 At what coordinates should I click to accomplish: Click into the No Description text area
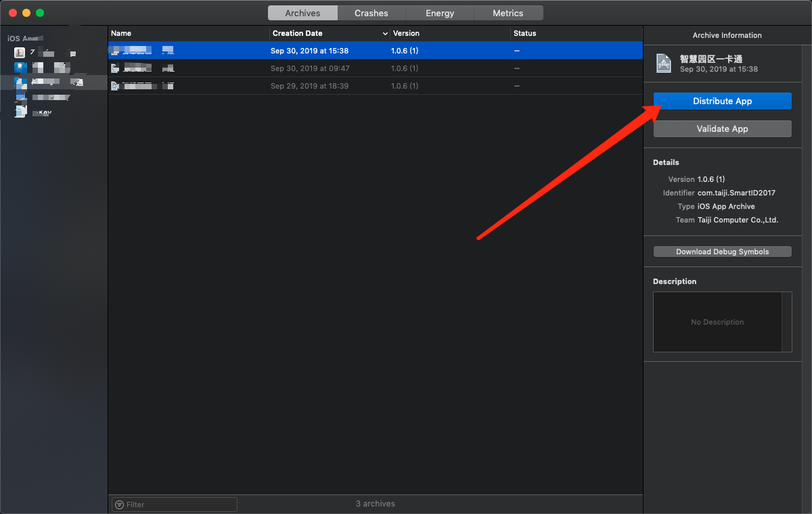717,322
